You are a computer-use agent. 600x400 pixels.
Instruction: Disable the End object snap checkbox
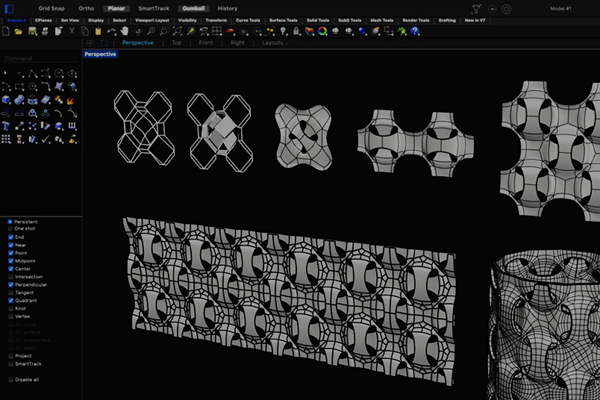coord(10,237)
